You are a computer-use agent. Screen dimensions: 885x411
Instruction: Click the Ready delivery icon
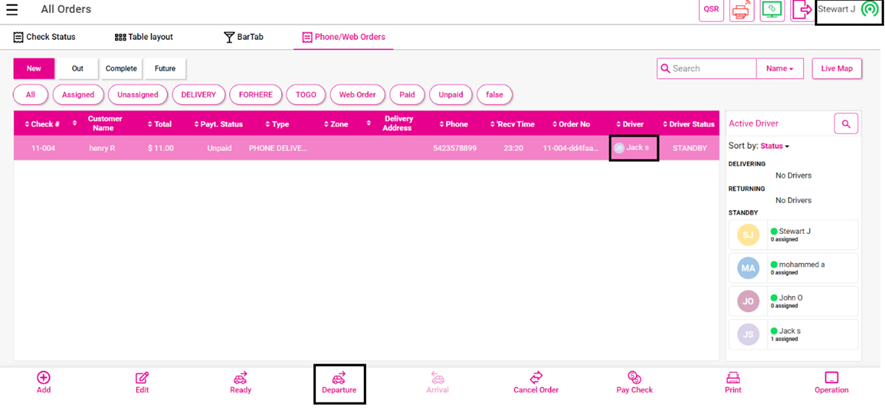pos(240,378)
